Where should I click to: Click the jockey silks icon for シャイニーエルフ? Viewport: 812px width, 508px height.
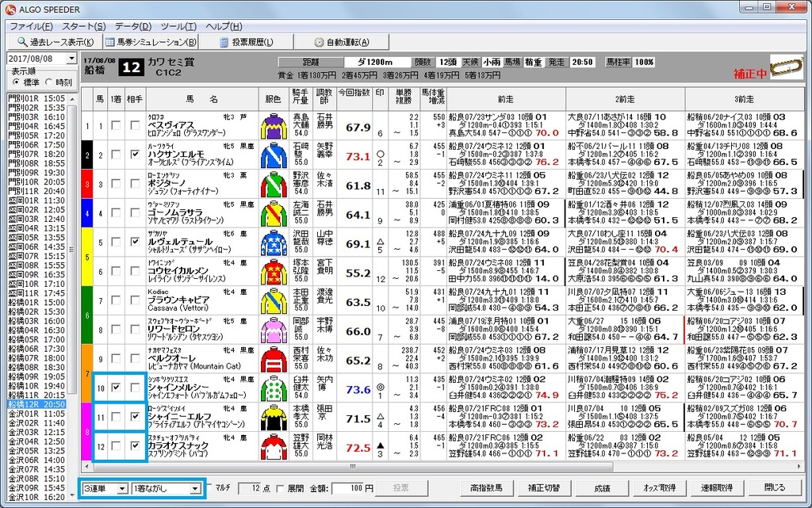[x=274, y=416]
